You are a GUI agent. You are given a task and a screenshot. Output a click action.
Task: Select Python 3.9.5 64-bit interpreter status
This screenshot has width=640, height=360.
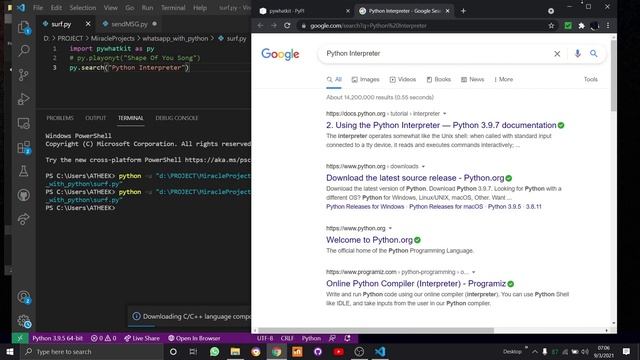(x=58, y=338)
